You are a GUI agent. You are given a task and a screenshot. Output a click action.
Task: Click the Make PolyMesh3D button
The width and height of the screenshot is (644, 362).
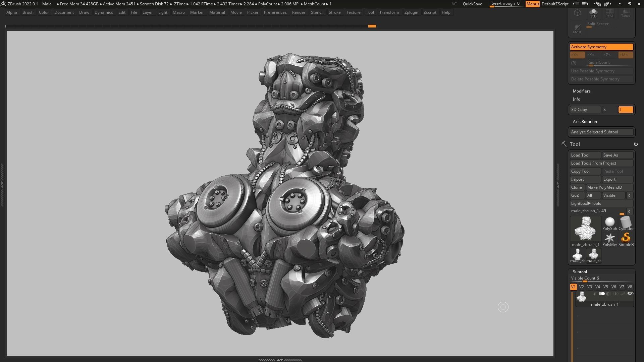point(609,187)
